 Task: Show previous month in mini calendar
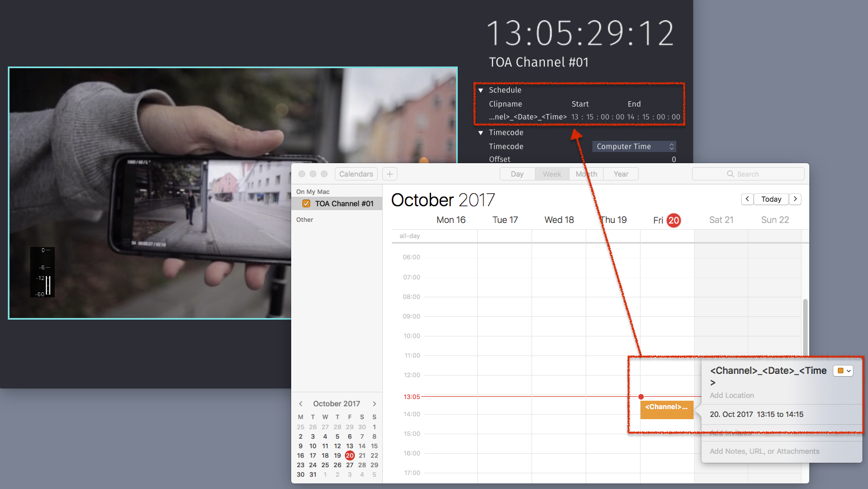point(301,403)
